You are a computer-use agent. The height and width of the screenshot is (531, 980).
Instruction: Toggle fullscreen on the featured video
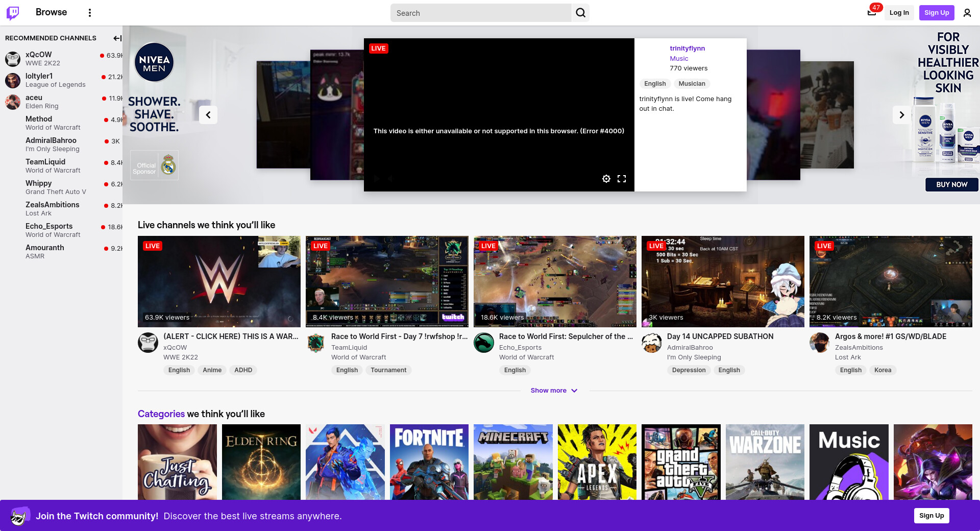click(x=621, y=179)
